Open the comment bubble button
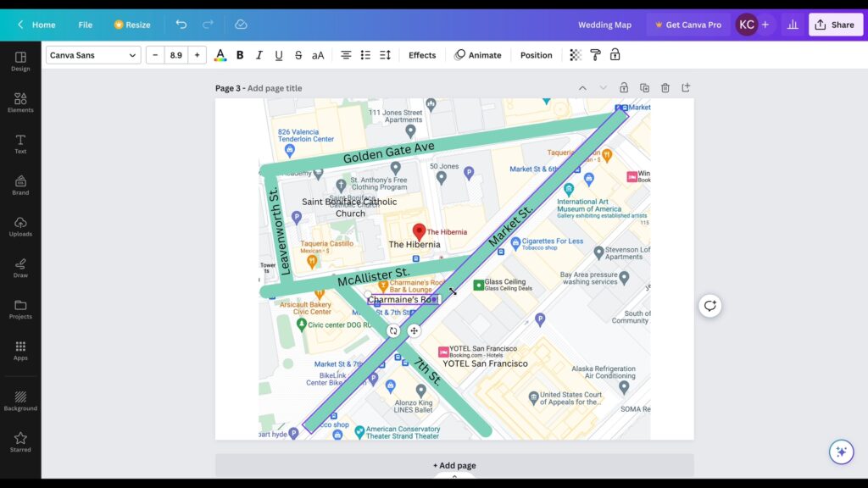The height and width of the screenshot is (488, 868). [709, 305]
